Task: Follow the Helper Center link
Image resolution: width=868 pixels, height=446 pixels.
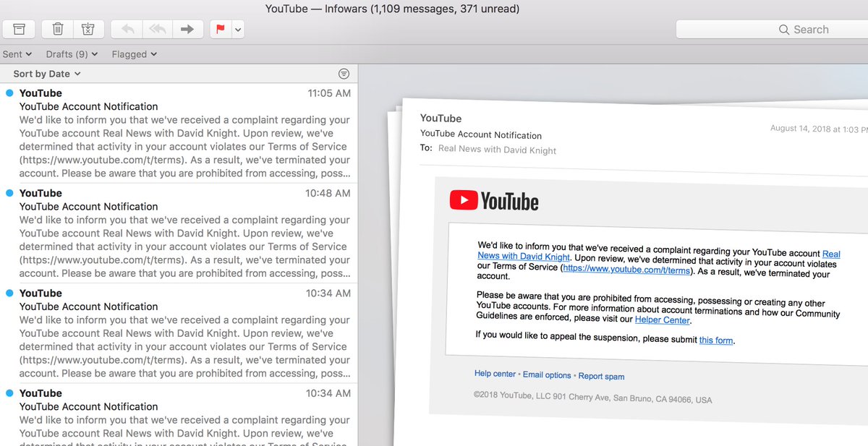Action: [663, 320]
